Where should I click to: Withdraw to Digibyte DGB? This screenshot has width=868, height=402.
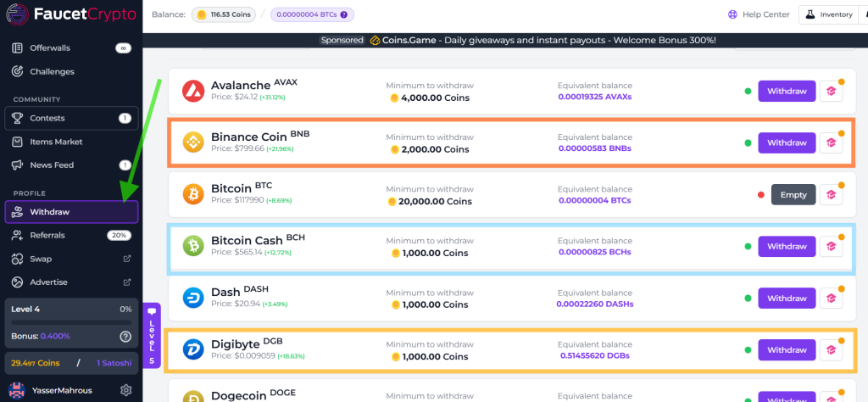coord(787,350)
